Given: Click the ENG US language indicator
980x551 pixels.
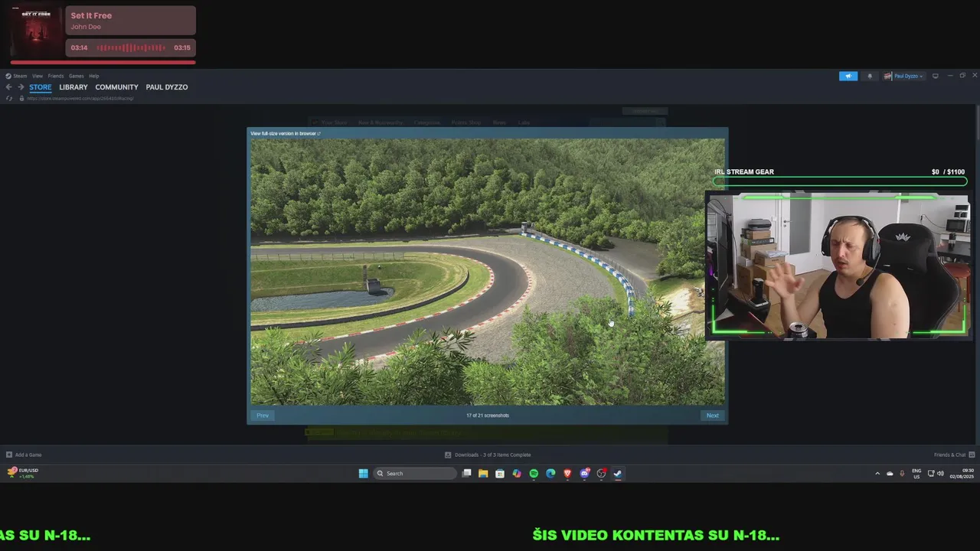Looking at the screenshot, I should [x=916, y=474].
